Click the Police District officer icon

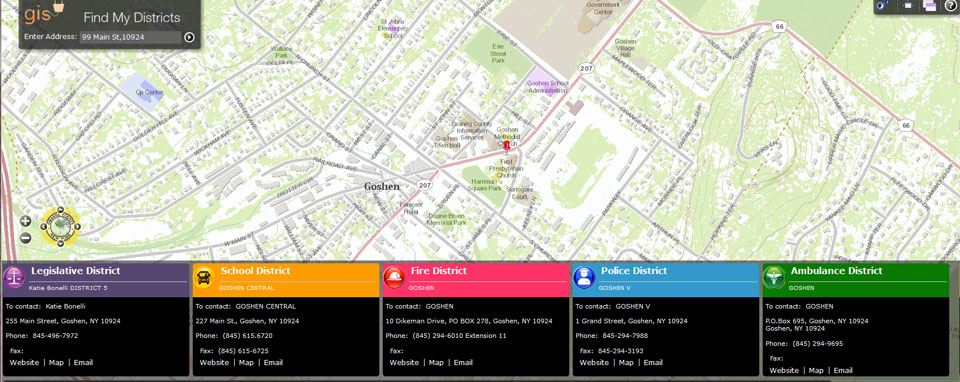[584, 278]
